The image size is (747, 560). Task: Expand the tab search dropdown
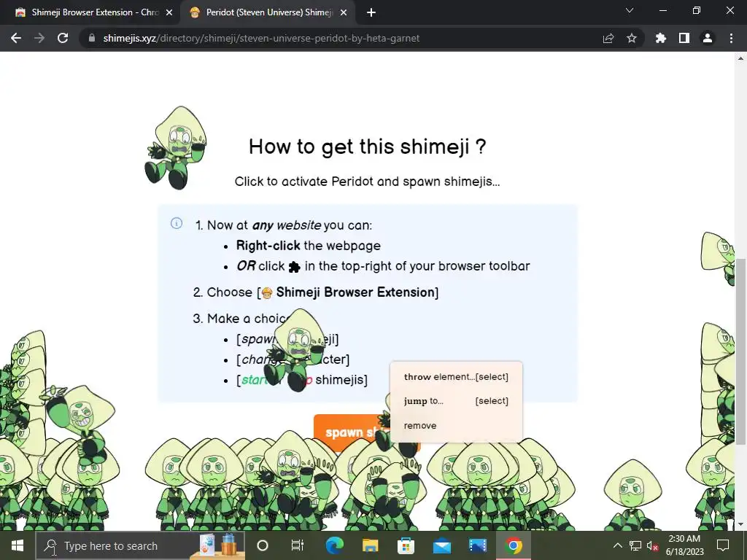630,10
